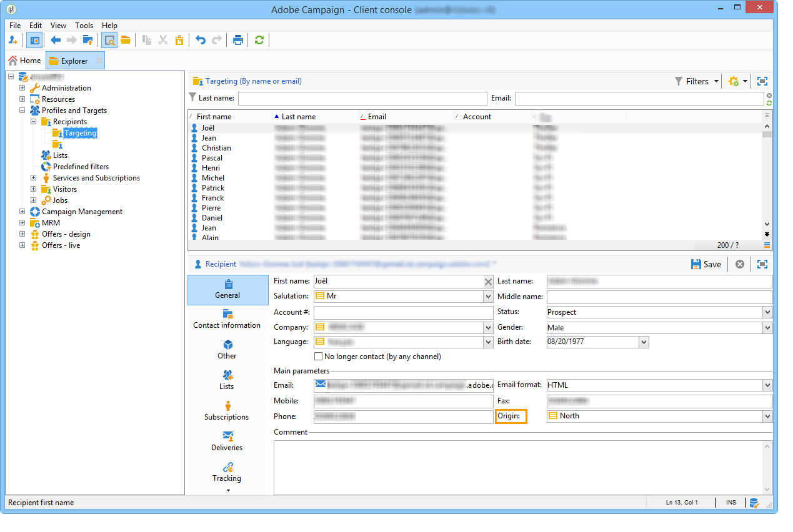This screenshot has height=532, width=793.
Task: Click the green Refresh toolbar icon
Action: 259,40
